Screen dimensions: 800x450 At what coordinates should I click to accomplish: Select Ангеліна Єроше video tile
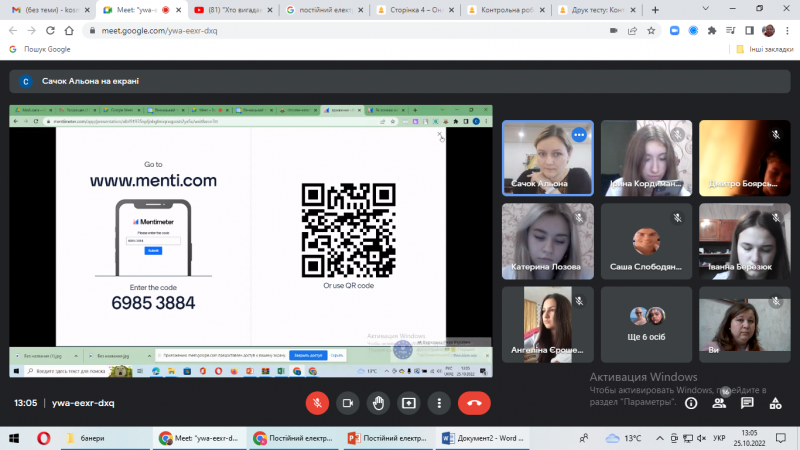point(547,324)
